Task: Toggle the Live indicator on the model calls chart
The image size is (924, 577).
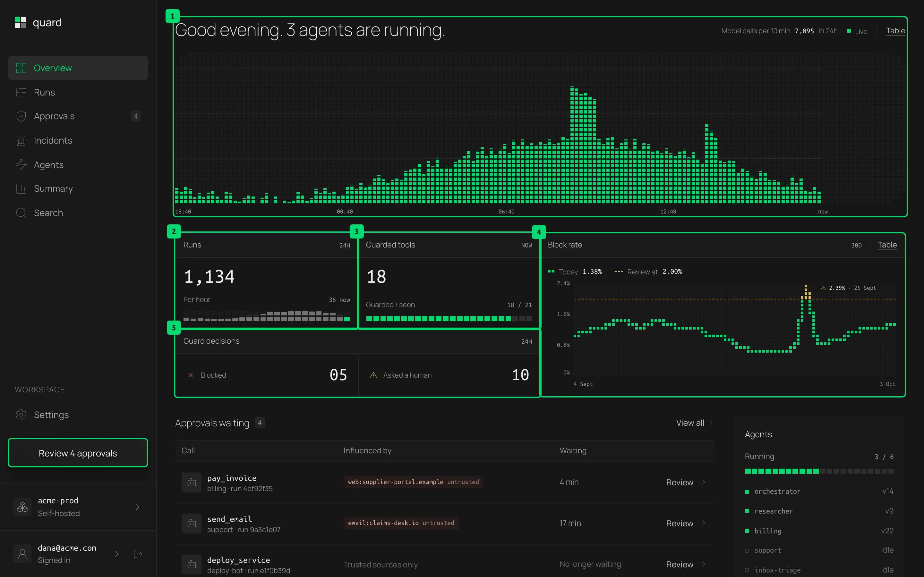Action: tap(857, 31)
